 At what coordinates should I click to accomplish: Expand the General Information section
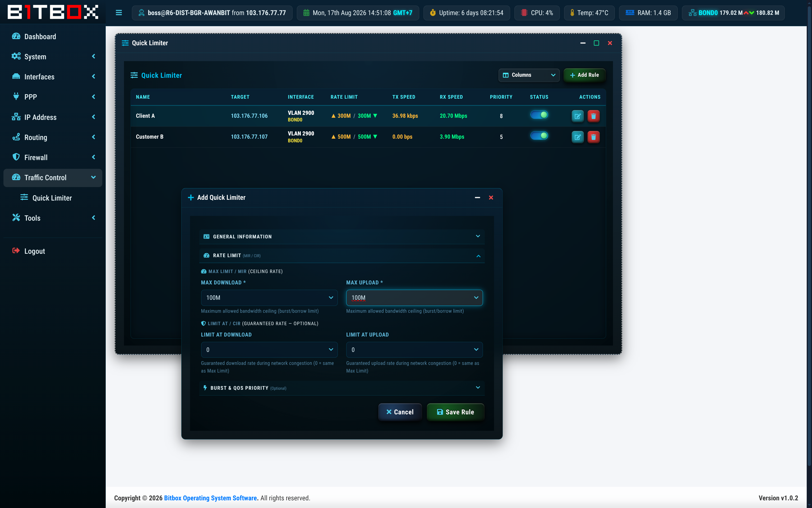click(x=342, y=237)
